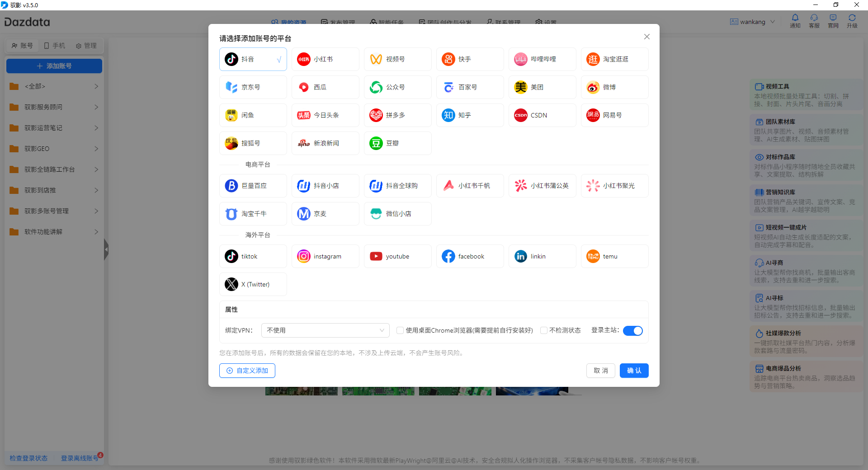Choose the 哔哩哔哩 platform icon
Screen dimensions: 868x470
click(521, 59)
